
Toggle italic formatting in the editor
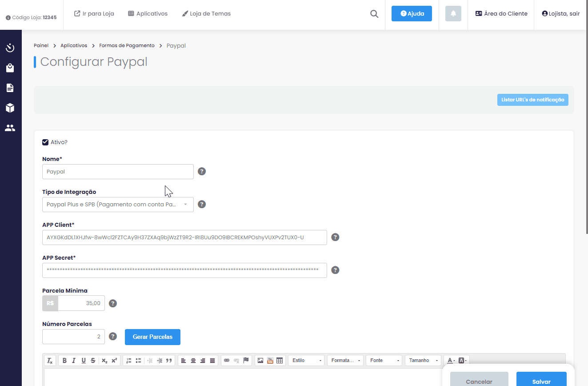74,360
